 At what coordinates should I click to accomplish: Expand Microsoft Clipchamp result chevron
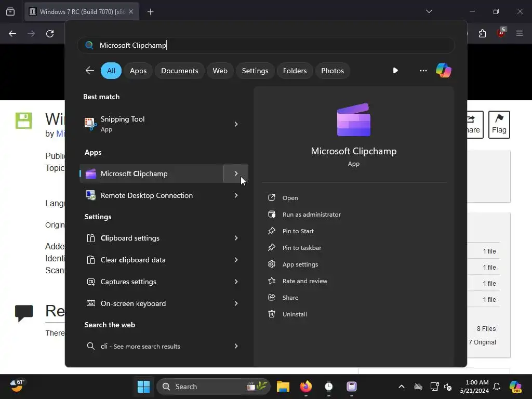(x=236, y=174)
